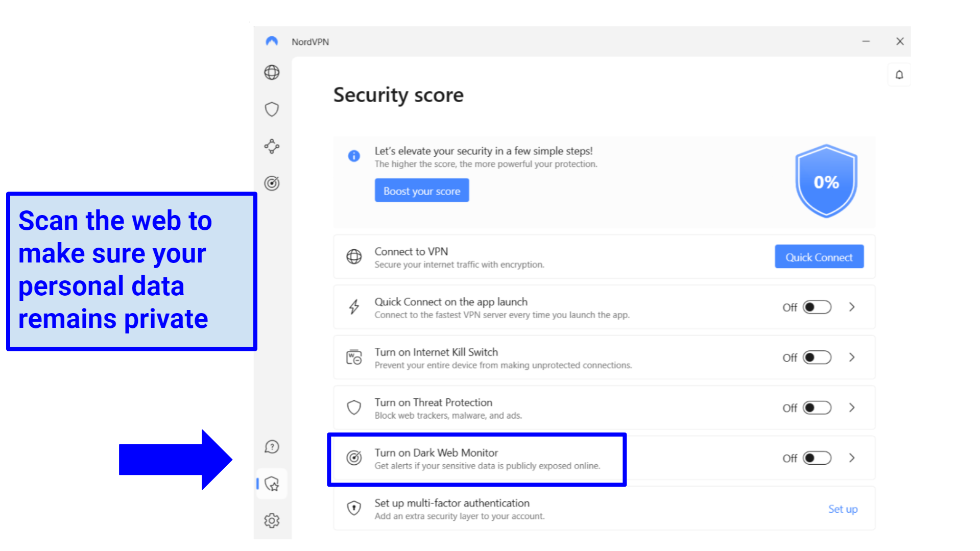Select the Security score heading area

click(x=399, y=95)
